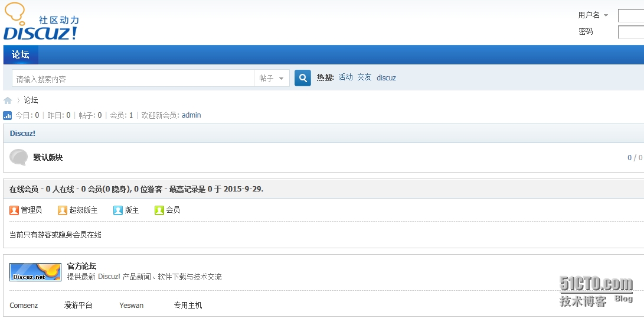Click the 当前只有游客或隐身会员在线 text
This screenshot has width=644, height=318.
click(x=55, y=235)
